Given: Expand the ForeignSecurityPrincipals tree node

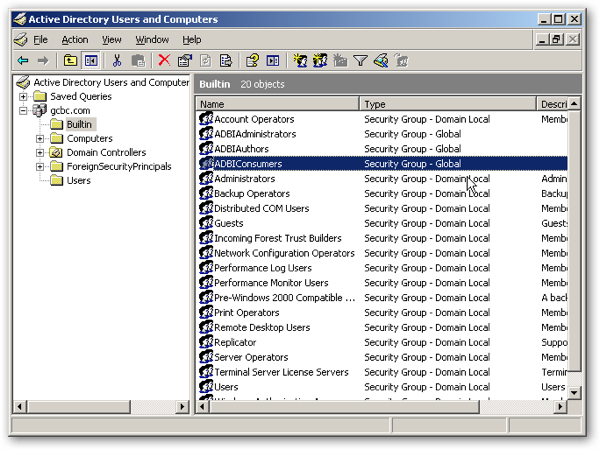Looking at the screenshot, I should click(40, 167).
